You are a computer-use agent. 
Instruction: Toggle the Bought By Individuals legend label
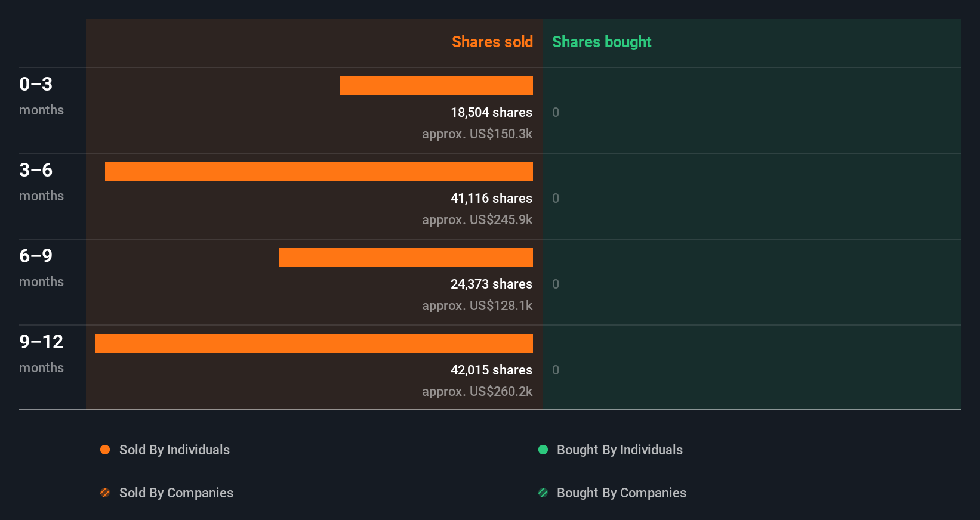pos(620,450)
